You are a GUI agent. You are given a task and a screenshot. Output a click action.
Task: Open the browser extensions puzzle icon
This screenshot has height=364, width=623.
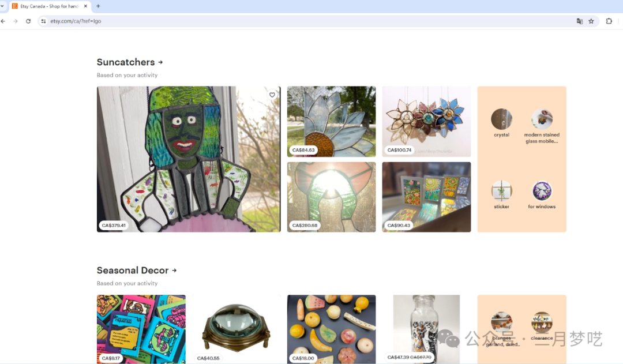pyautogui.click(x=609, y=21)
